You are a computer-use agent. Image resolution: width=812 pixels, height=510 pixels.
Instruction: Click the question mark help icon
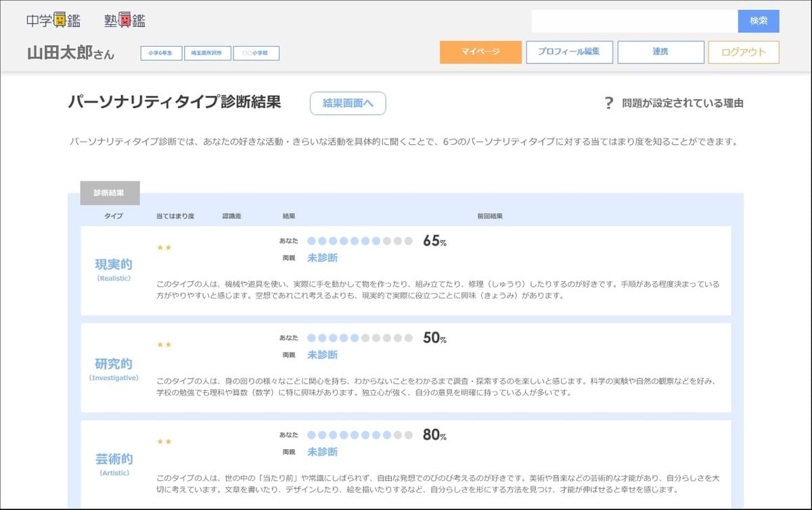tap(608, 103)
